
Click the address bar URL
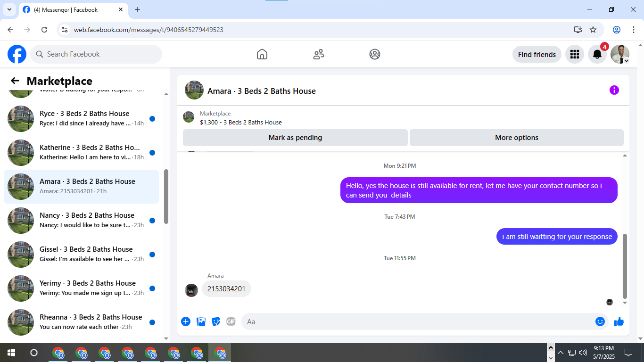149,30
